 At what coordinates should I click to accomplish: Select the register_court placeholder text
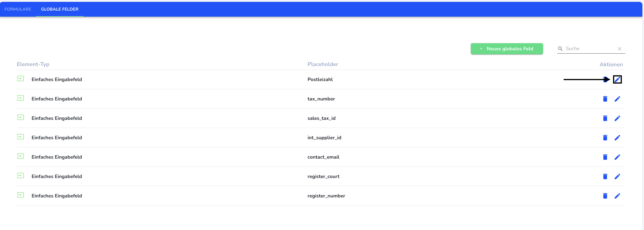pyautogui.click(x=323, y=176)
